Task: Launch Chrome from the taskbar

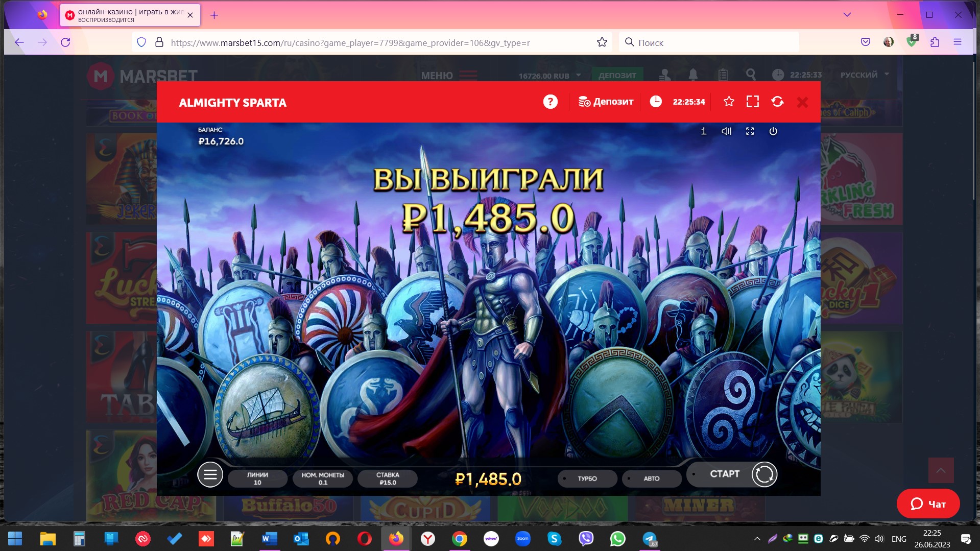Action: (459, 538)
